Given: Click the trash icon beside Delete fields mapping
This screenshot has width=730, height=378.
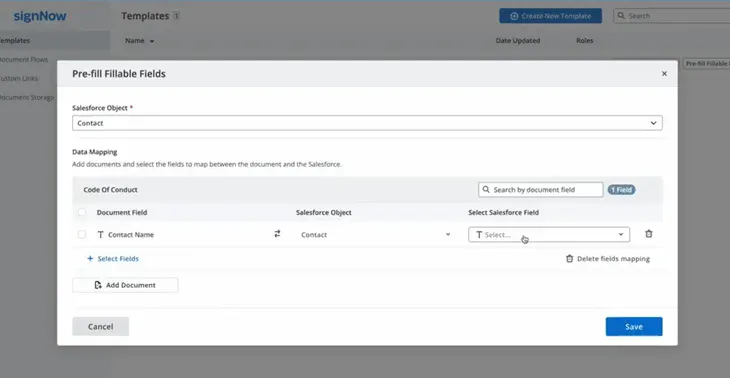Looking at the screenshot, I should [x=569, y=258].
